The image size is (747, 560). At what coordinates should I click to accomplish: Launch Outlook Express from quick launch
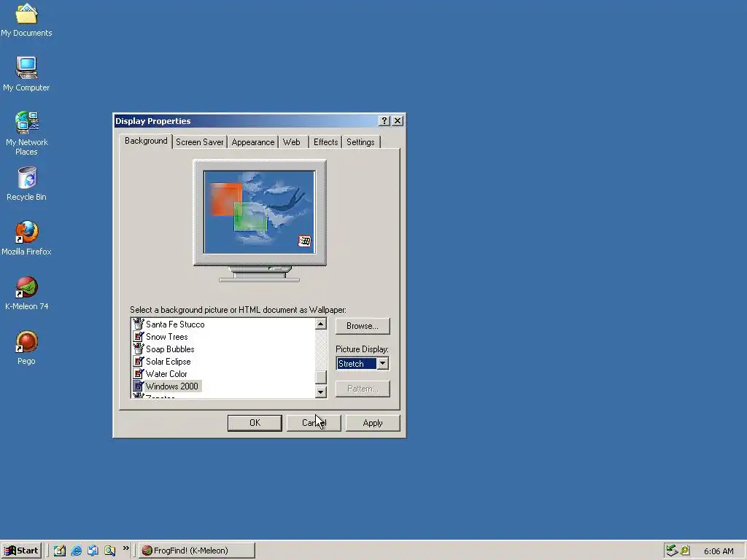[93, 551]
